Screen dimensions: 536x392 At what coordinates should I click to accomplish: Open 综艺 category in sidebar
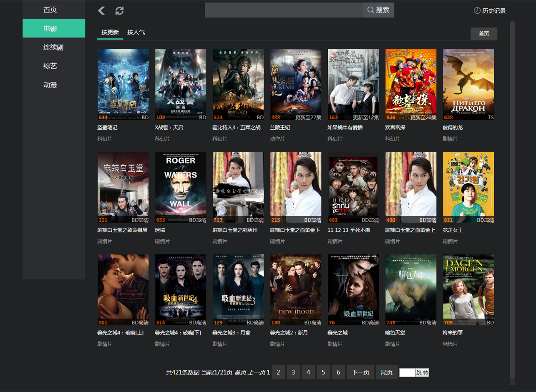click(54, 66)
